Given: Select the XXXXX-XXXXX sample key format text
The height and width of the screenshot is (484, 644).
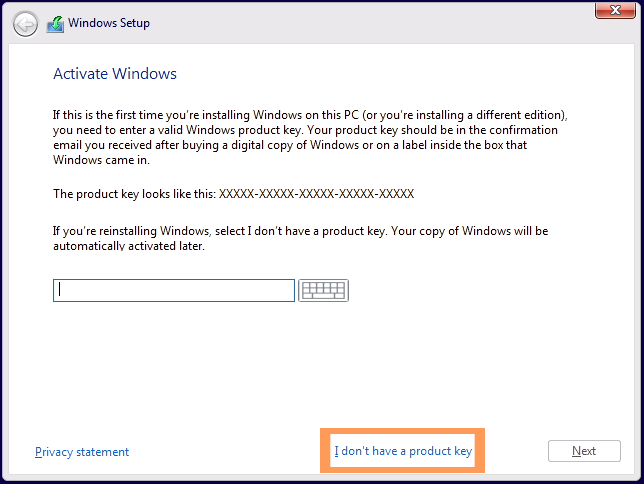Looking at the screenshot, I should point(316,194).
